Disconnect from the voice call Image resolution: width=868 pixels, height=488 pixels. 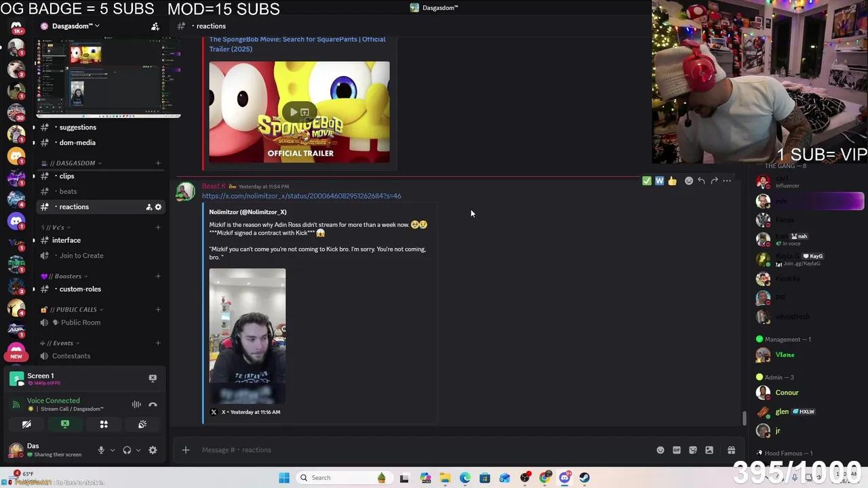[x=153, y=405]
